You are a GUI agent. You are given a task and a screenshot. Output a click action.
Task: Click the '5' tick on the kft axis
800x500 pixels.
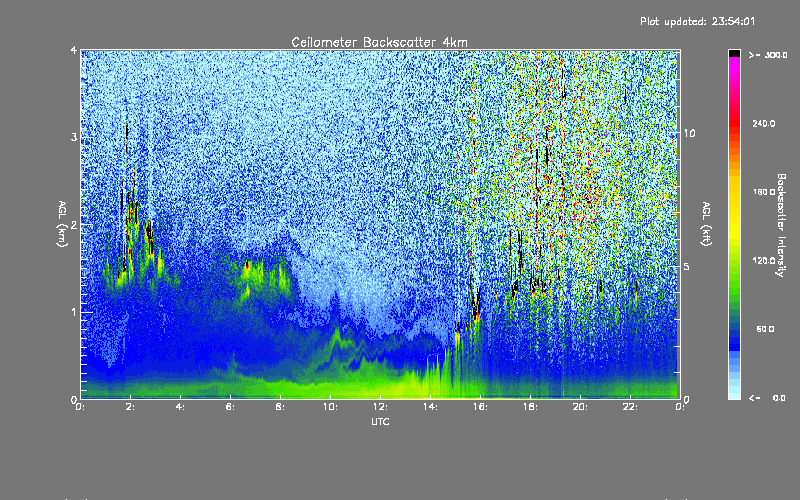click(x=686, y=267)
